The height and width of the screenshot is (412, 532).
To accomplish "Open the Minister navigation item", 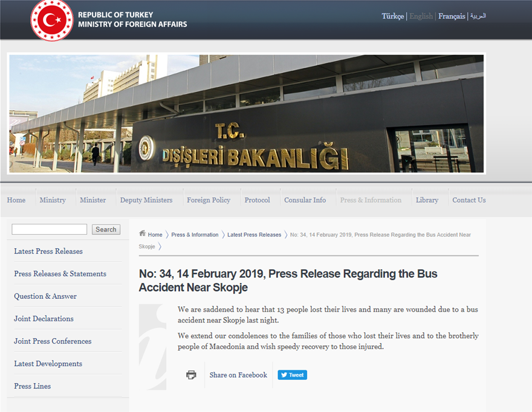I will point(92,200).
